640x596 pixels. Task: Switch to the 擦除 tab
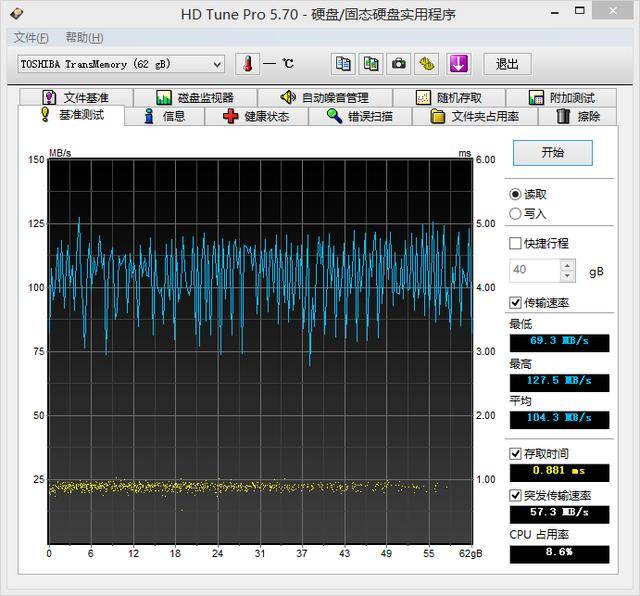[578, 116]
